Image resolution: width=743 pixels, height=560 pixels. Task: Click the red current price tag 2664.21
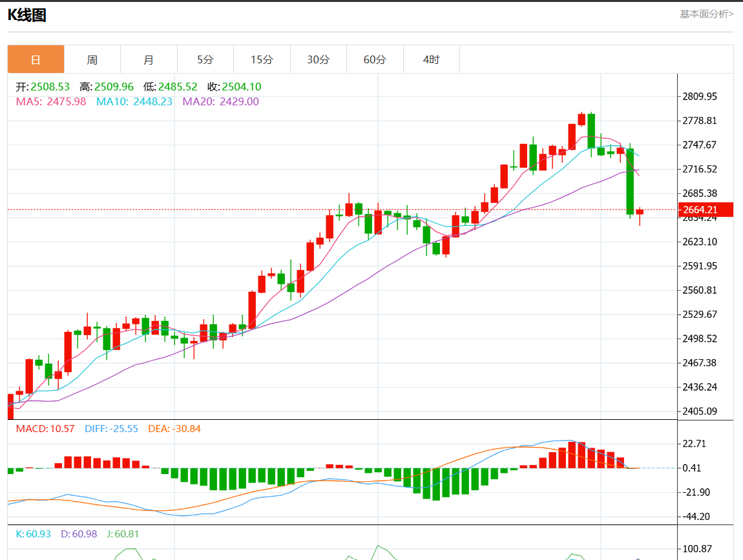coord(706,209)
